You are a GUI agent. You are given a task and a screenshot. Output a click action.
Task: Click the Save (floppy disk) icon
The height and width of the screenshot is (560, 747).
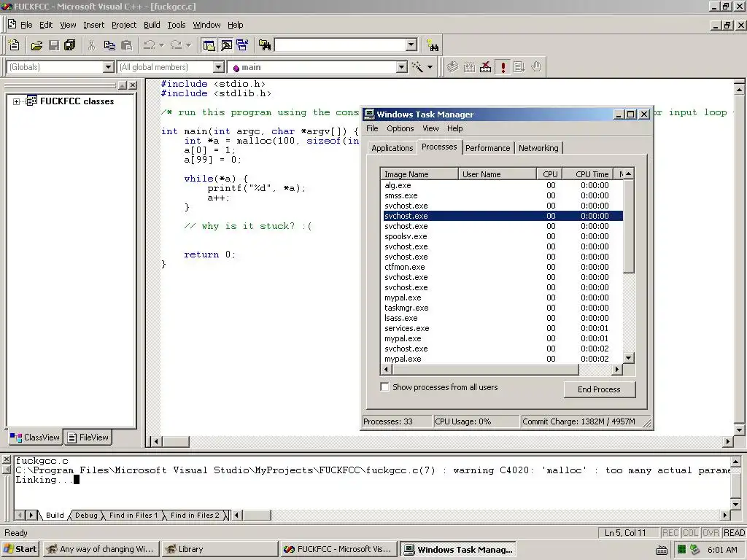[x=54, y=45]
